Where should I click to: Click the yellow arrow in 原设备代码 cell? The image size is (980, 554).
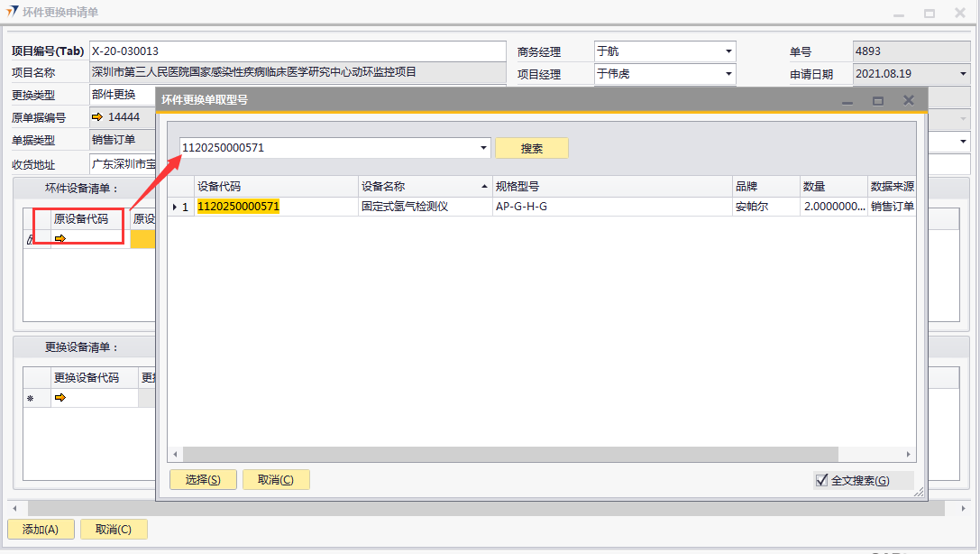pos(60,239)
